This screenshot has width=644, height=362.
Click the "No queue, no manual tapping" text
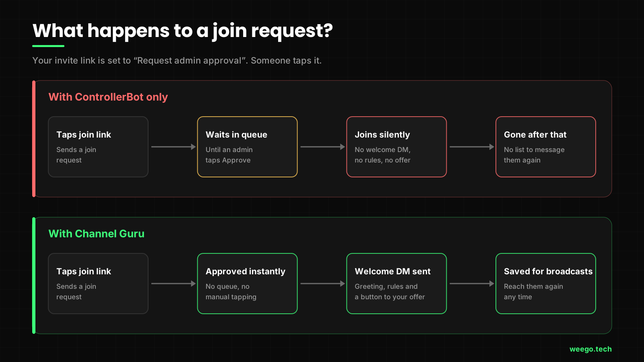pyautogui.click(x=231, y=292)
